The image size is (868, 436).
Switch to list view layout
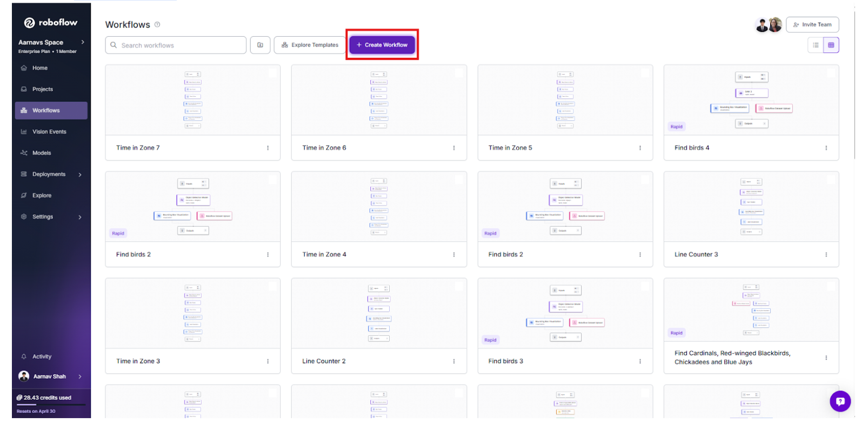point(816,45)
